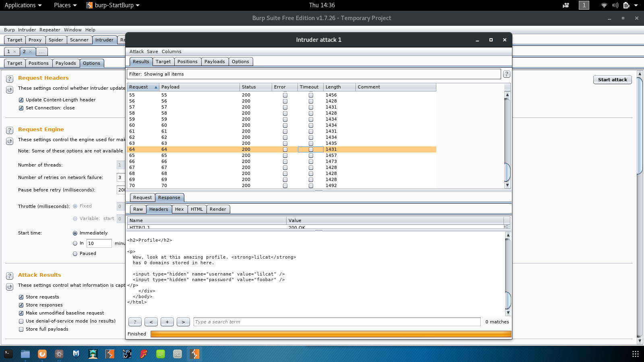Switch to the Render response view

(x=218, y=209)
